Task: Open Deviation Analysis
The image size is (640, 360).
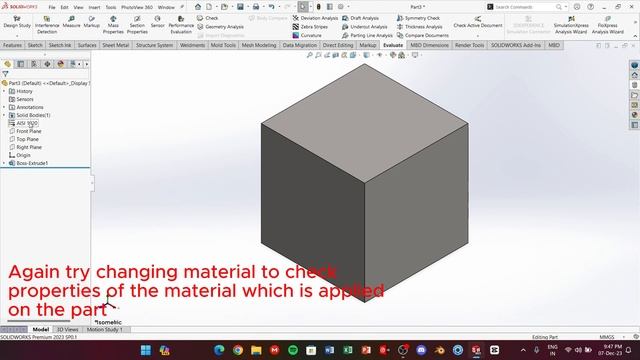Action: [315, 18]
